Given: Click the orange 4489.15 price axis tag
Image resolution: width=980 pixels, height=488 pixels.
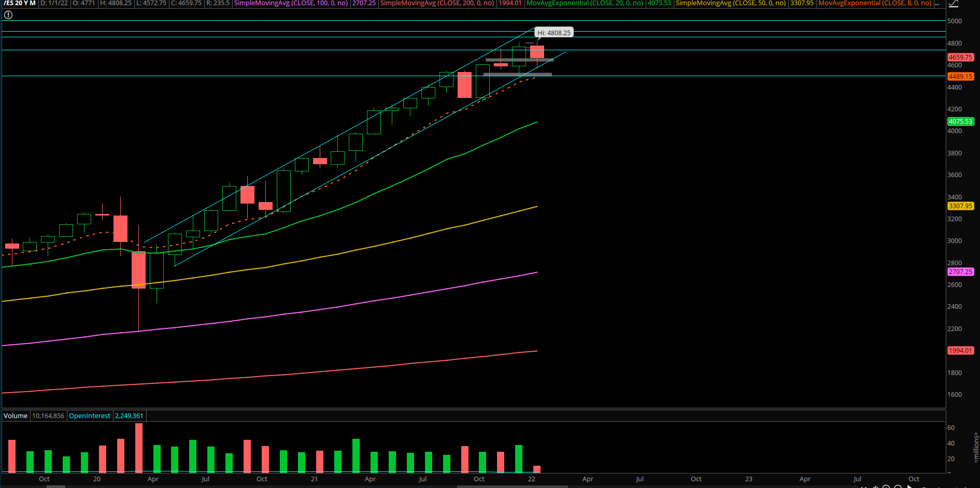Looking at the screenshot, I should tap(960, 77).
